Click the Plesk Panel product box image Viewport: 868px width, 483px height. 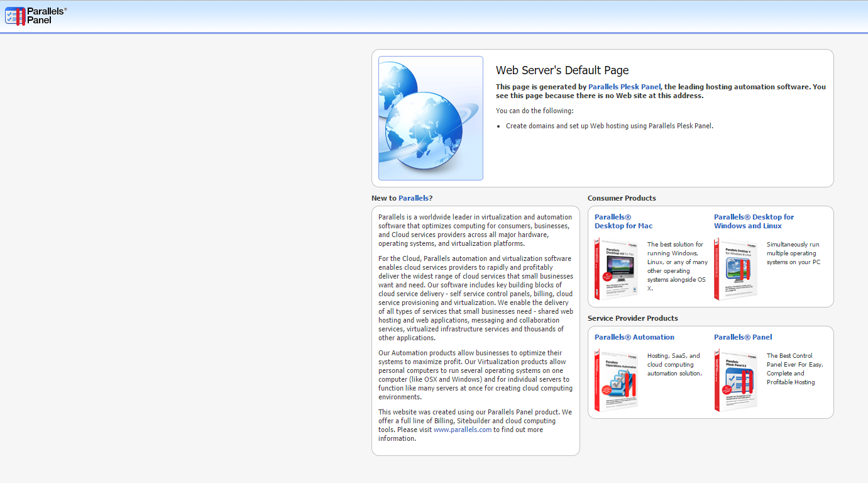click(x=735, y=380)
